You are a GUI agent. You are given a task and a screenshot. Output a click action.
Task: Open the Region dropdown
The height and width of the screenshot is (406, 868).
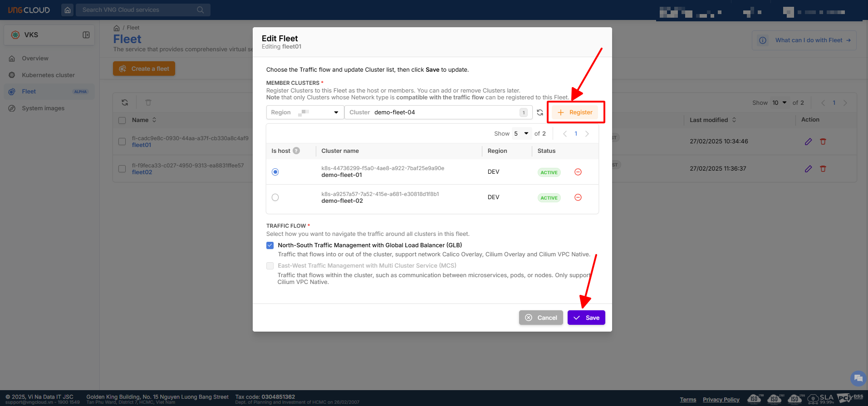tap(305, 113)
